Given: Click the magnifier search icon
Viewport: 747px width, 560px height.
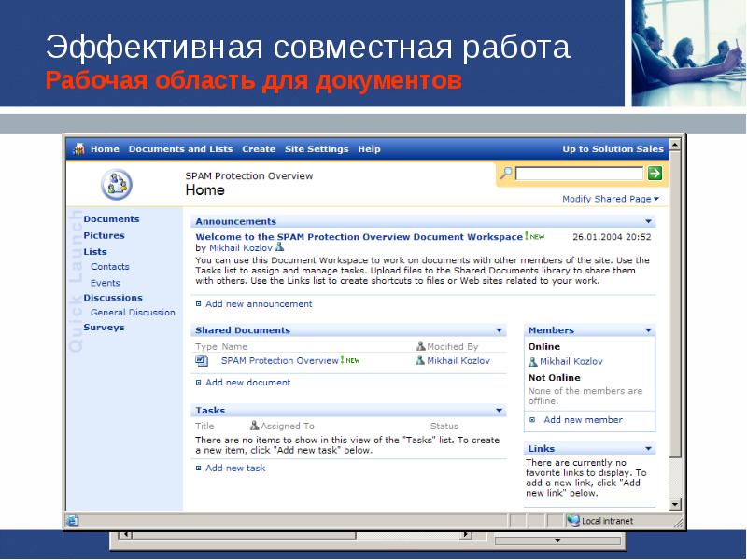Looking at the screenshot, I should (x=505, y=173).
